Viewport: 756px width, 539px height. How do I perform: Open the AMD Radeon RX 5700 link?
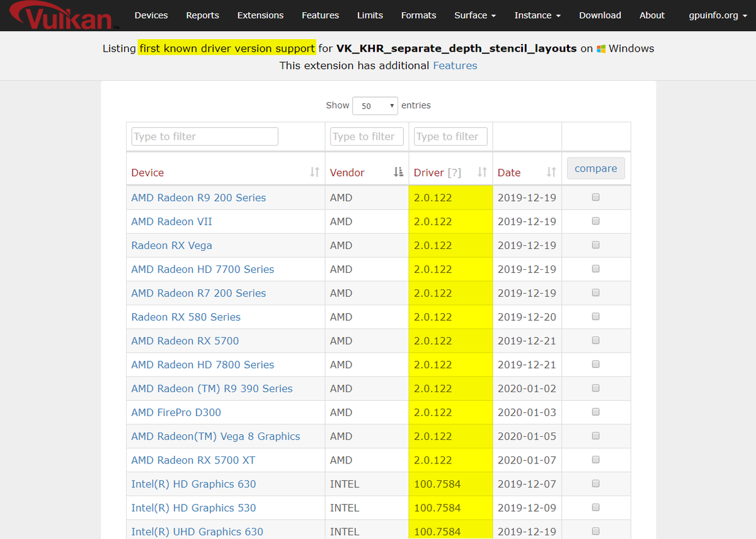click(x=185, y=341)
